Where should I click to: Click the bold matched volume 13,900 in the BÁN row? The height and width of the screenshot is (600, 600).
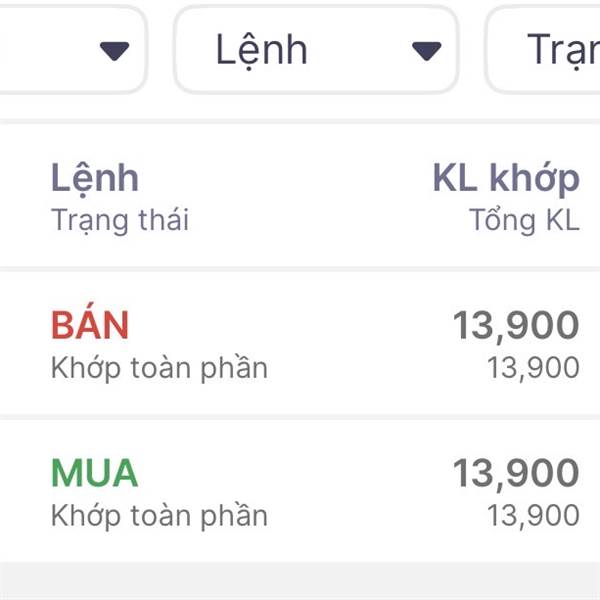click(x=516, y=325)
